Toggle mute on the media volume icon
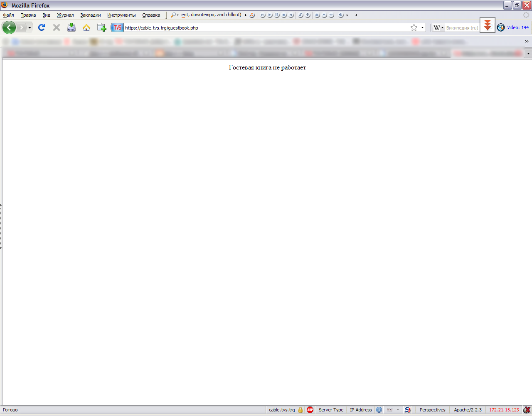The width and height of the screenshot is (532, 416). (x=341, y=15)
